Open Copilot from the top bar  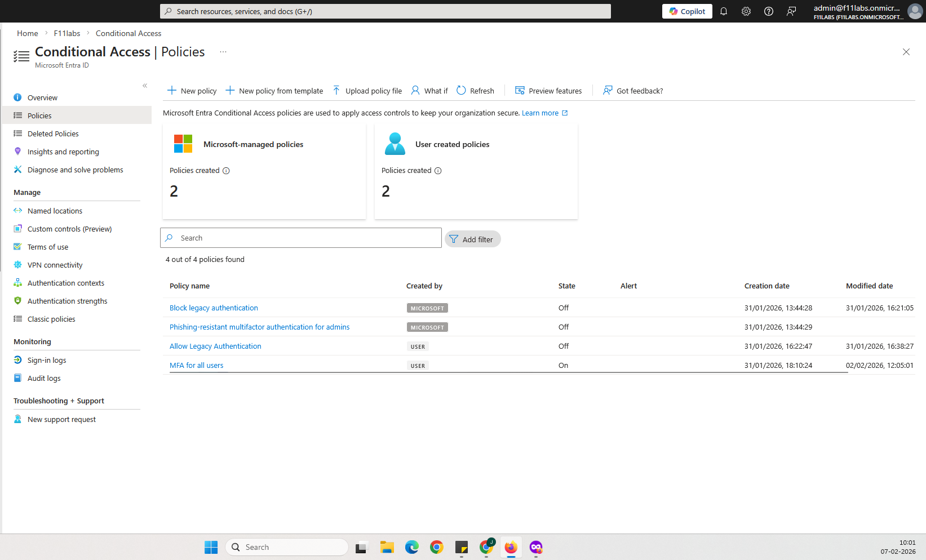(686, 11)
